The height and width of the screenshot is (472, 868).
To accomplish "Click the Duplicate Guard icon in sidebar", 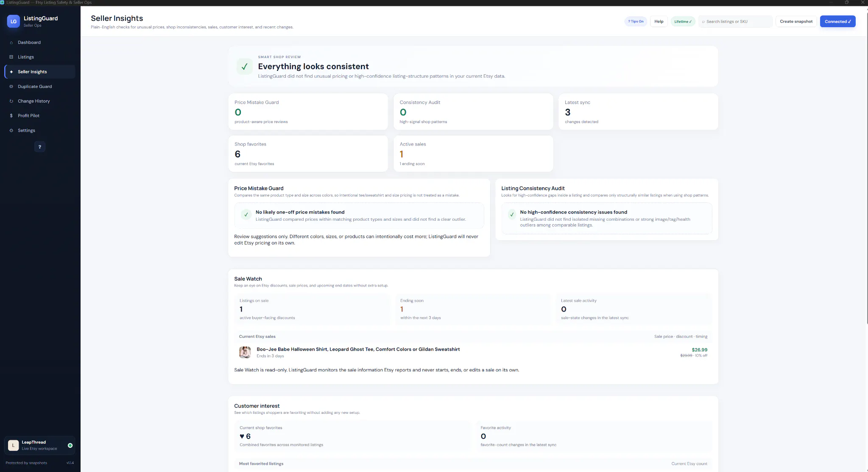I will [x=11, y=87].
